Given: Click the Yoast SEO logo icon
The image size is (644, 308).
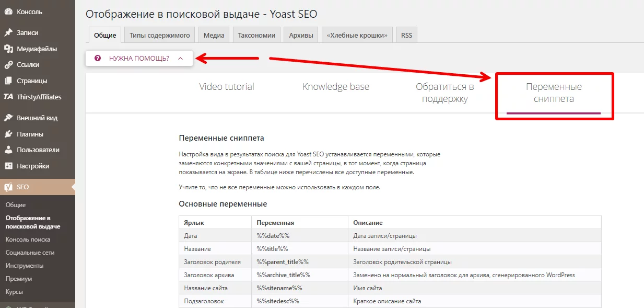Looking at the screenshot, I should point(8,187).
